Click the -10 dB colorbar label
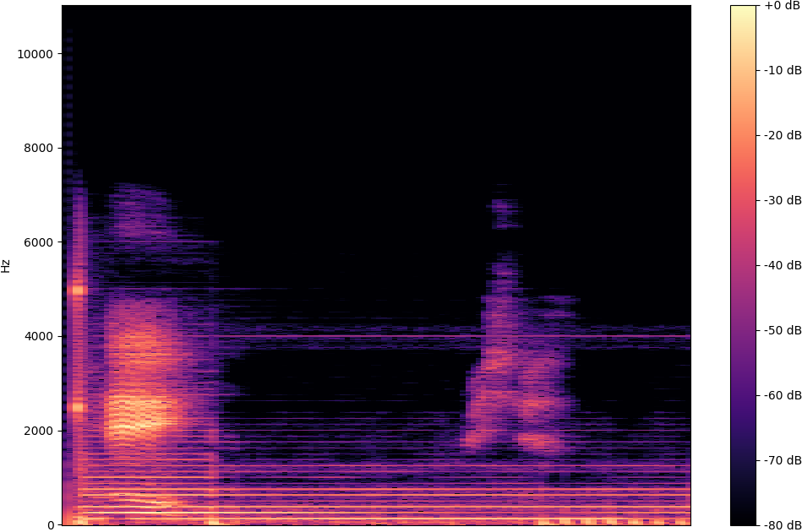Screen dimensions: 802x532 point(783,71)
